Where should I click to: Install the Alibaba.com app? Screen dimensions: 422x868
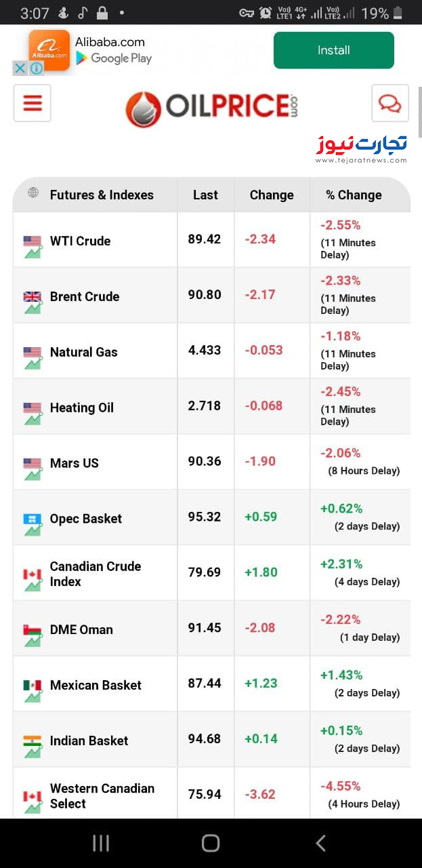(333, 50)
